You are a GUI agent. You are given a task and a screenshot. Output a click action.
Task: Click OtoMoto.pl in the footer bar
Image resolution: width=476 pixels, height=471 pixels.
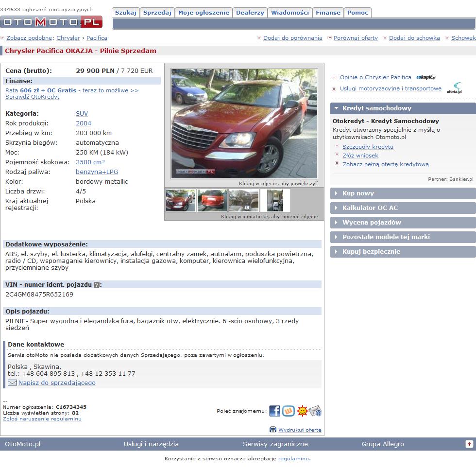23,444
